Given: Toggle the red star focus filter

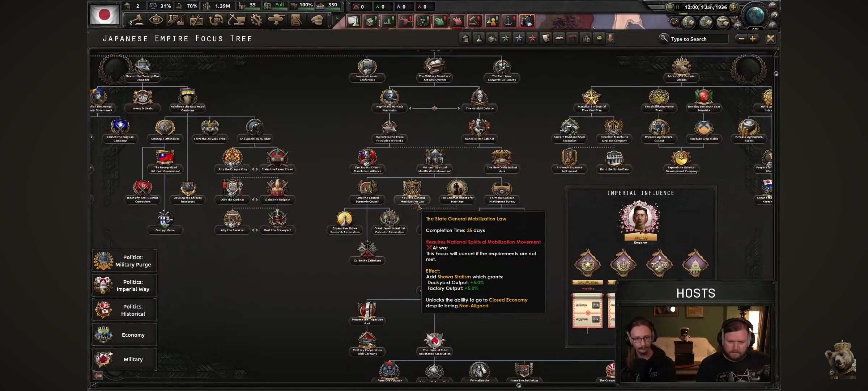Looking at the screenshot, I should pos(532,38).
